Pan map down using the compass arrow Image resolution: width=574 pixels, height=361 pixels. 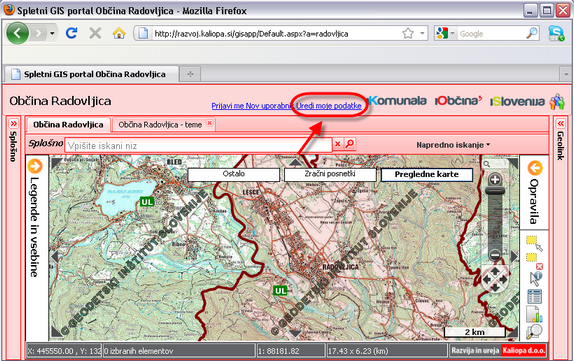click(495, 288)
